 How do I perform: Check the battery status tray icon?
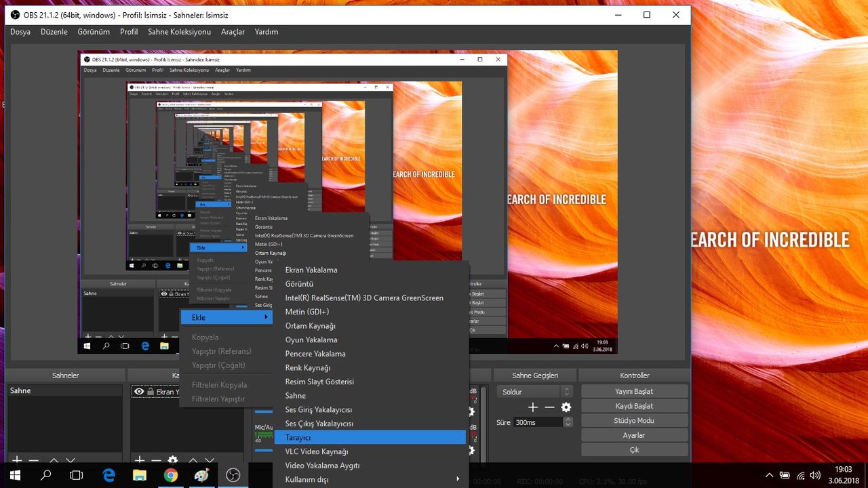785,475
